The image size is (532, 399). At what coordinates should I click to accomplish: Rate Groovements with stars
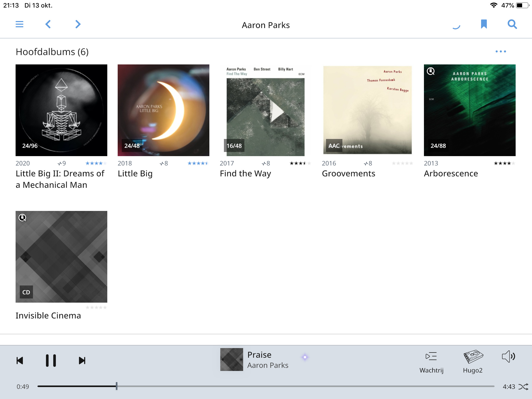(x=402, y=163)
